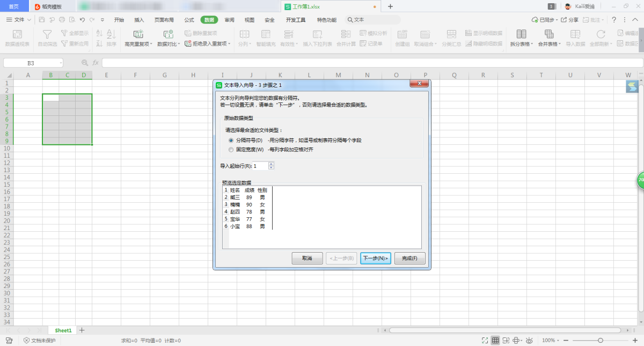The height and width of the screenshot is (346, 644).
Task: Select the 固定宽度(W) radio option
Action: (x=231, y=150)
